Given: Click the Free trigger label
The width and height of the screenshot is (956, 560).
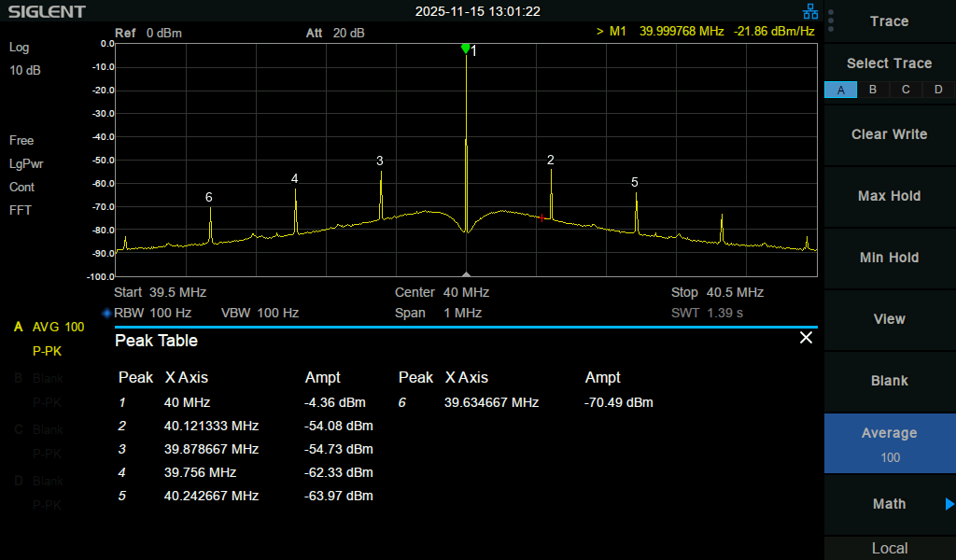Looking at the screenshot, I should coord(21,141).
